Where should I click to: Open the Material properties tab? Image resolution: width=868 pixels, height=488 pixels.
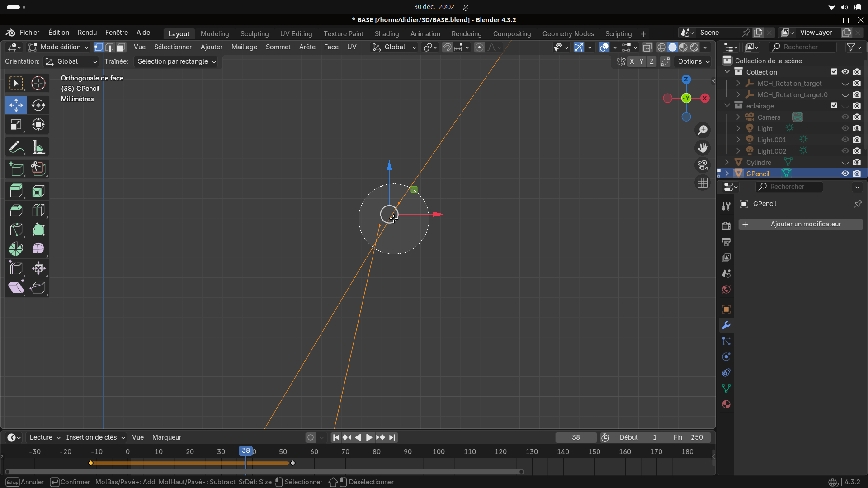pyautogui.click(x=726, y=404)
